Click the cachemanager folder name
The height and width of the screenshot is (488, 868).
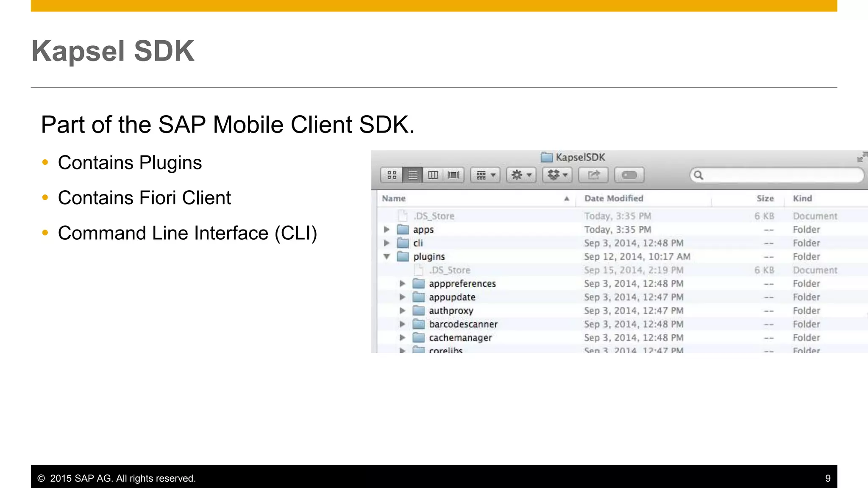point(460,338)
